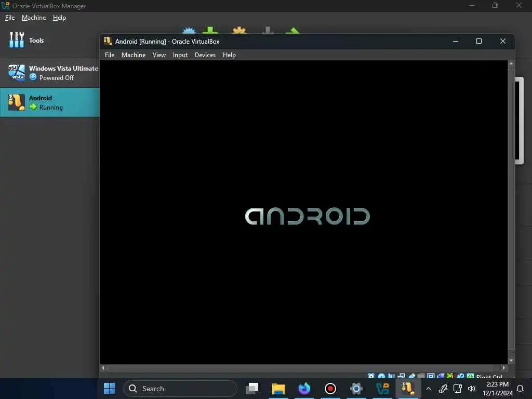
Task: Click the Windows Vista x64 OS icon
Action: [x=17, y=73]
